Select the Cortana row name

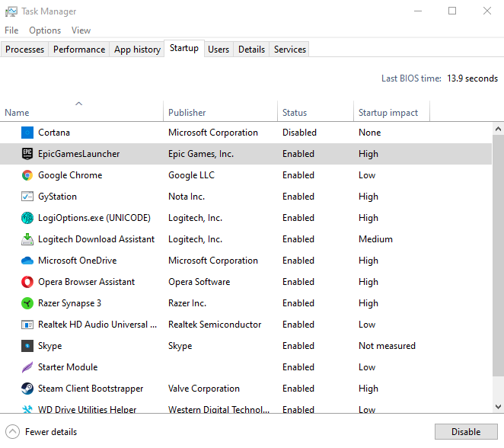[x=54, y=133]
